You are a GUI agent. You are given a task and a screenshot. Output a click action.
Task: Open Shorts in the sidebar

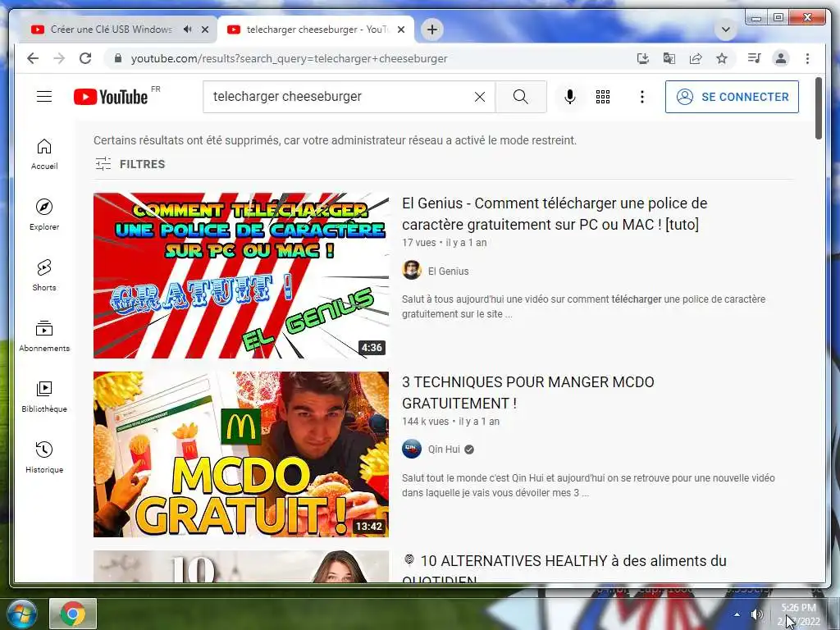click(x=44, y=276)
